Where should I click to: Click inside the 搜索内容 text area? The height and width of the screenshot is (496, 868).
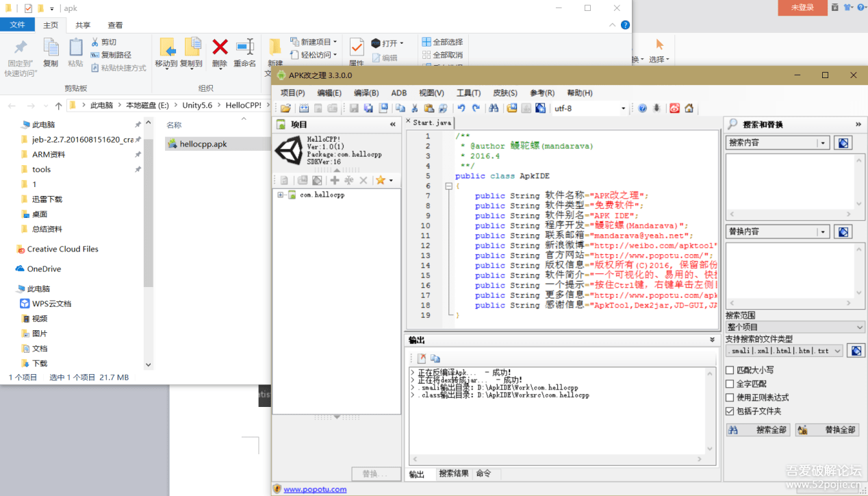point(791,182)
